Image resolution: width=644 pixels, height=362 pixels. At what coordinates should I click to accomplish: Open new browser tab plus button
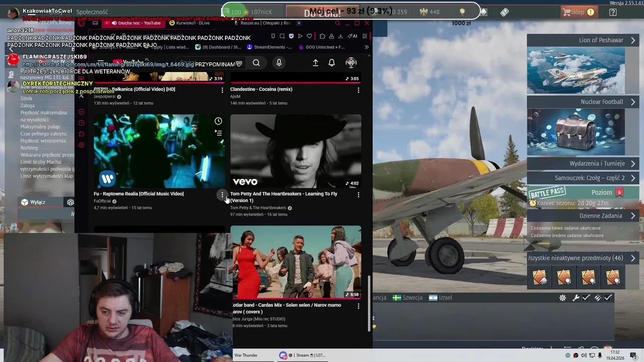coord(299,23)
